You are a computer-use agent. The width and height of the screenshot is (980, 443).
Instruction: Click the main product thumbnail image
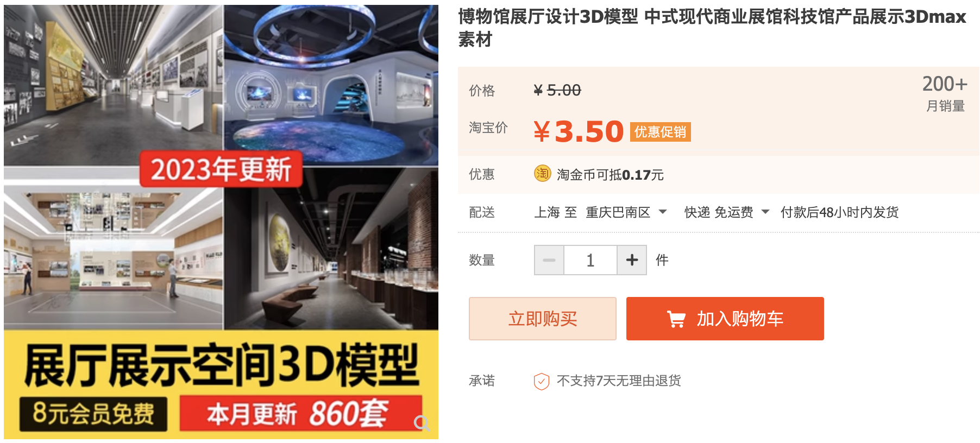[221, 221]
